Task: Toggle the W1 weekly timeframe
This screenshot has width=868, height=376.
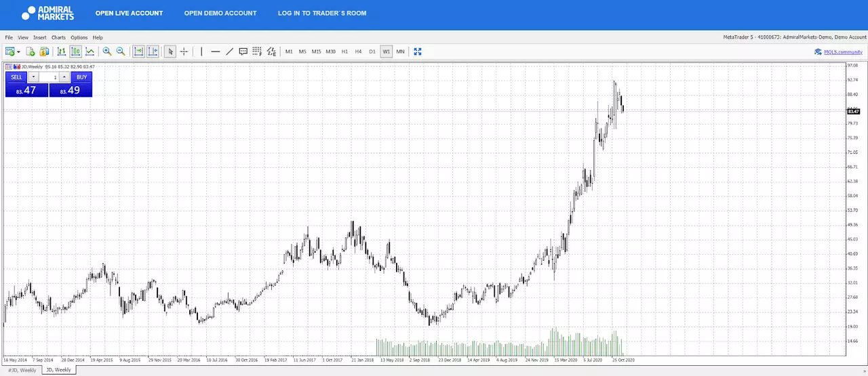Action: (386, 51)
